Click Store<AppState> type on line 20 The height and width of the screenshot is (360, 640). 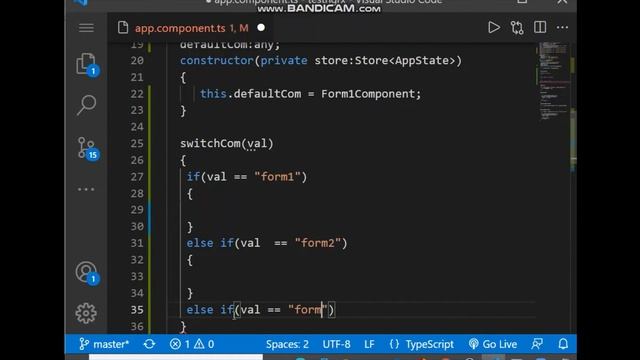click(405, 60)
